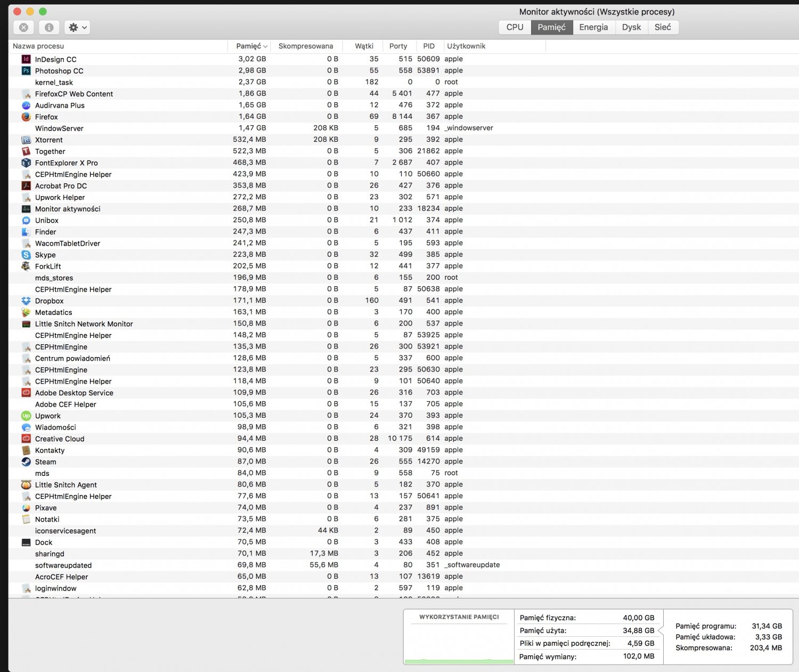Toggle sort order on Pamięć column header
Image resolution: width=799 pixels, height=672 pixels.
point(249,46)
